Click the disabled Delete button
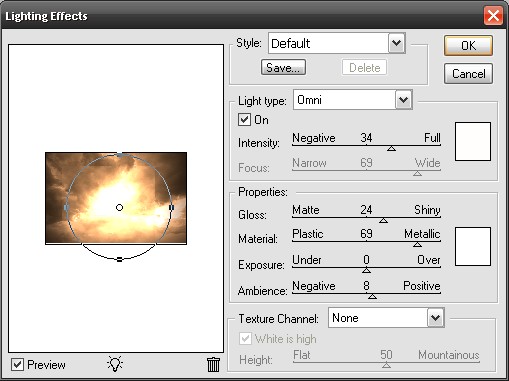The image size is (509, 381). pyautogui.click(x=364, y=68)
